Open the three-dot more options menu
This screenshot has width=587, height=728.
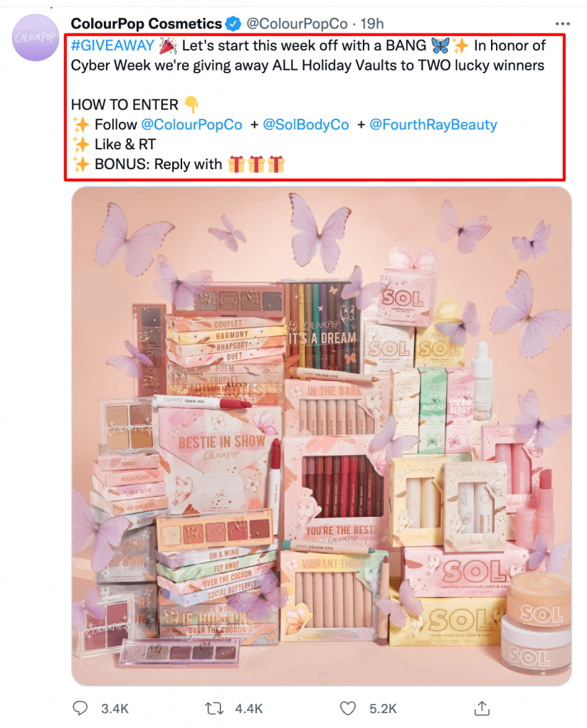[562, 23]
